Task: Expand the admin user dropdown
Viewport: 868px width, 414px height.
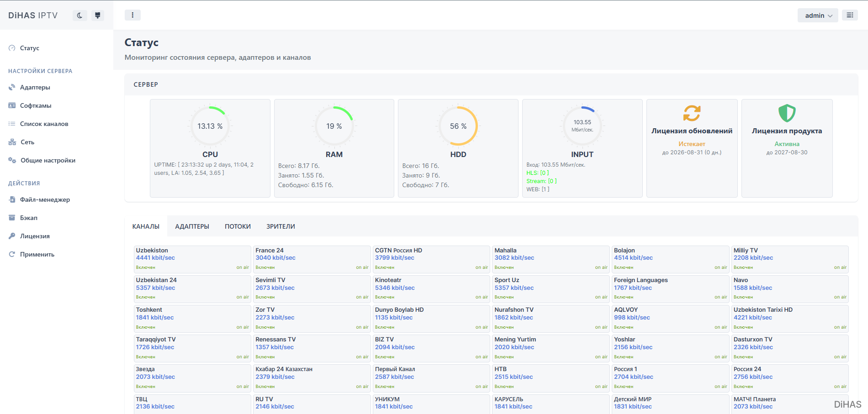Action: (x=818, y=16)
